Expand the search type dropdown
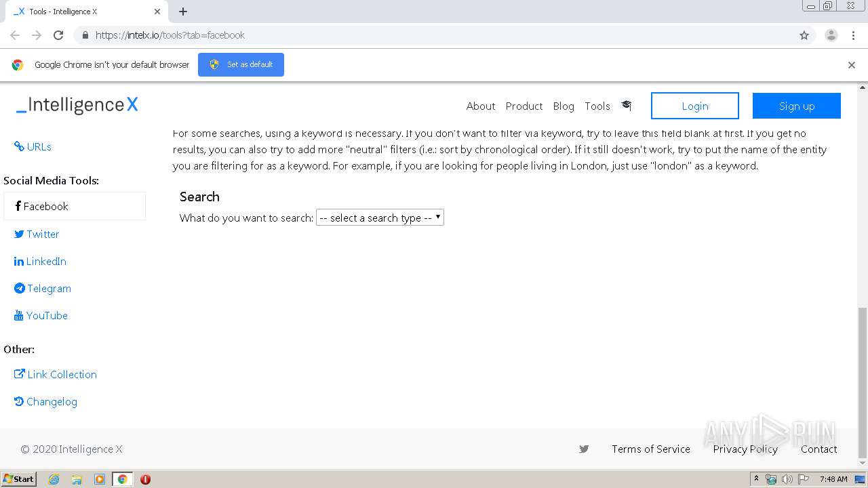This screenshot has width=868, height=488. [380, 218]
